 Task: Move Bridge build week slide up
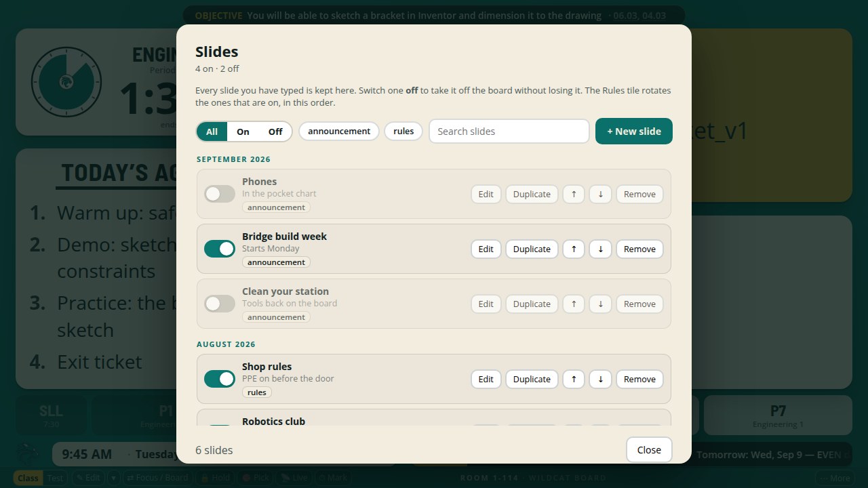[x=574, y=249]
